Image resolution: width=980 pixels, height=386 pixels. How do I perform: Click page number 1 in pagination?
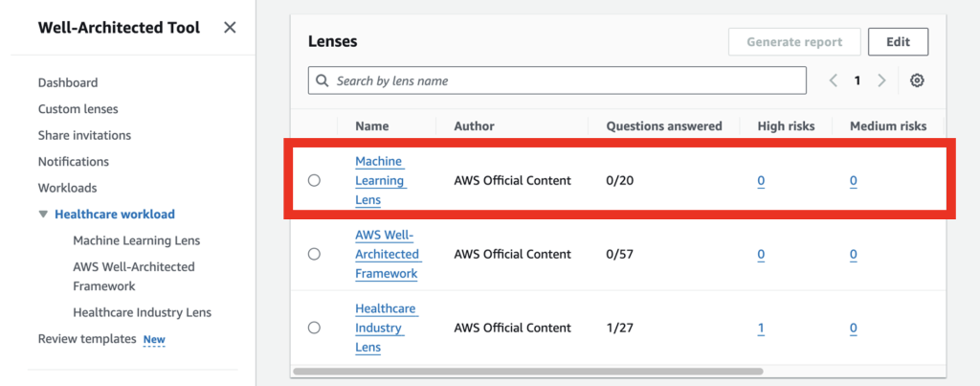tap(857, 80)
